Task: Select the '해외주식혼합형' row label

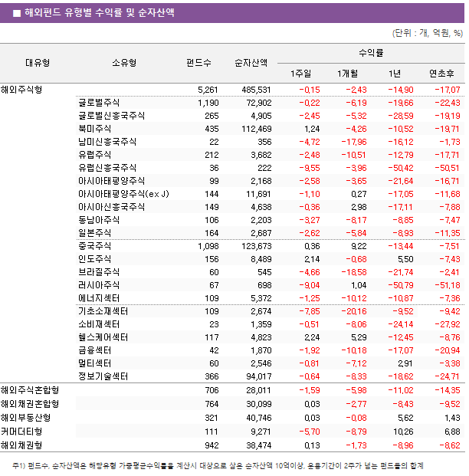Action: [x=30, y=390]
